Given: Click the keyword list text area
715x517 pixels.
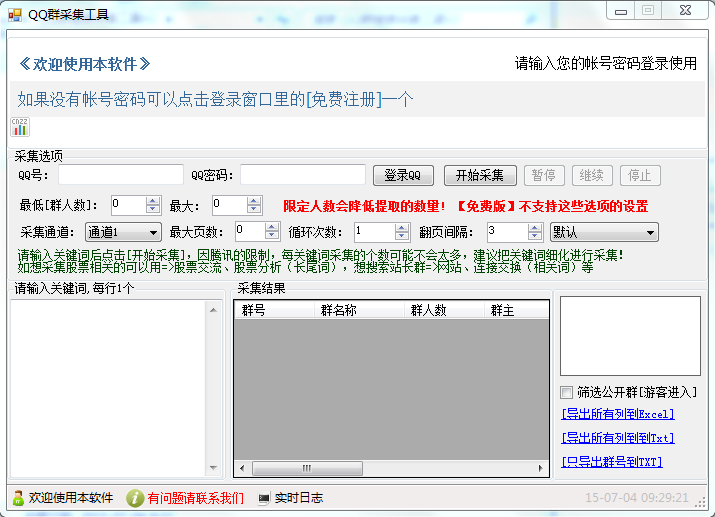Looking at the screenshot, I should pyautogui.click(x=108, y=388).
